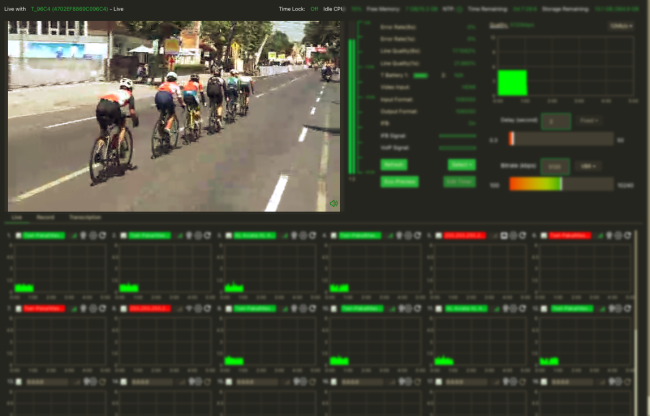The image size is (650, 416).
Task: Click the modem icon in slot 2
Action: pyautogui.click(x=189, y=235)
